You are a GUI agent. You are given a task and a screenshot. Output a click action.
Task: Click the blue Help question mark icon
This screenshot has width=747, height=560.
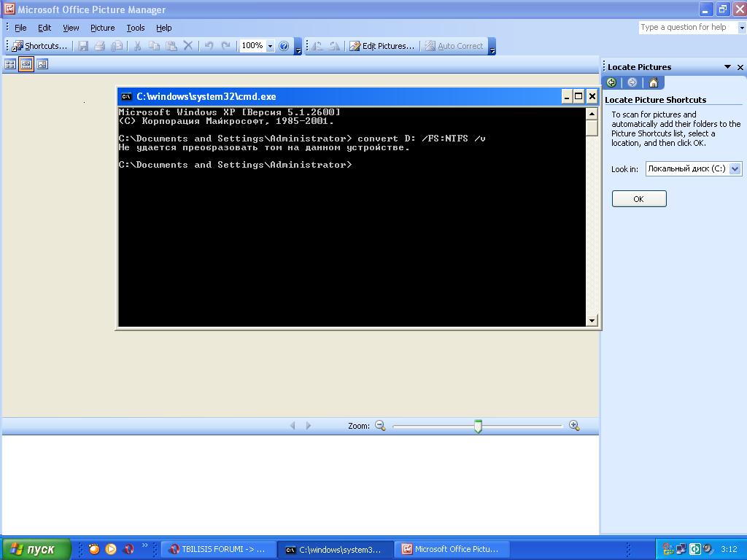[x=285, y=46]
